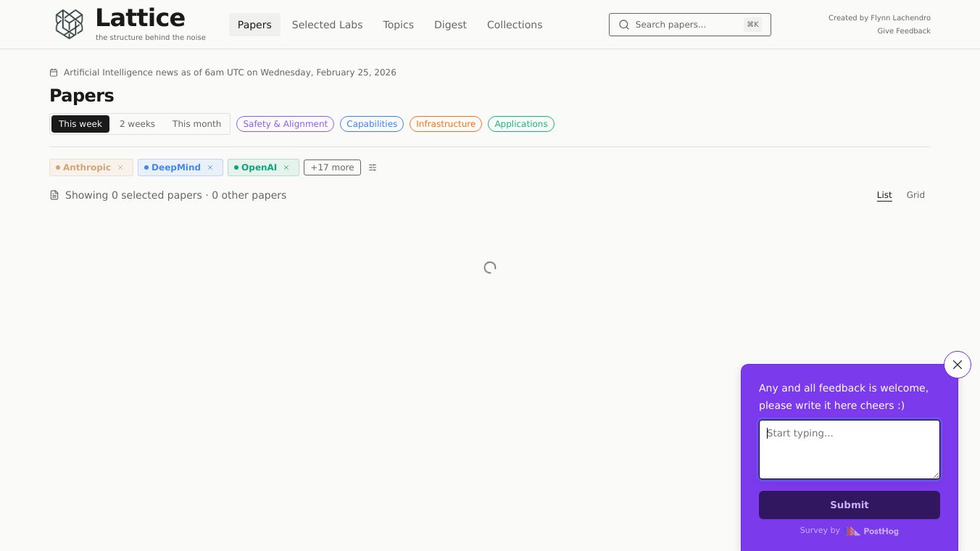Image resolution: width=980 pixels, height=551 pixels.
Task: Select the This week time range
Action: [80, 124]
